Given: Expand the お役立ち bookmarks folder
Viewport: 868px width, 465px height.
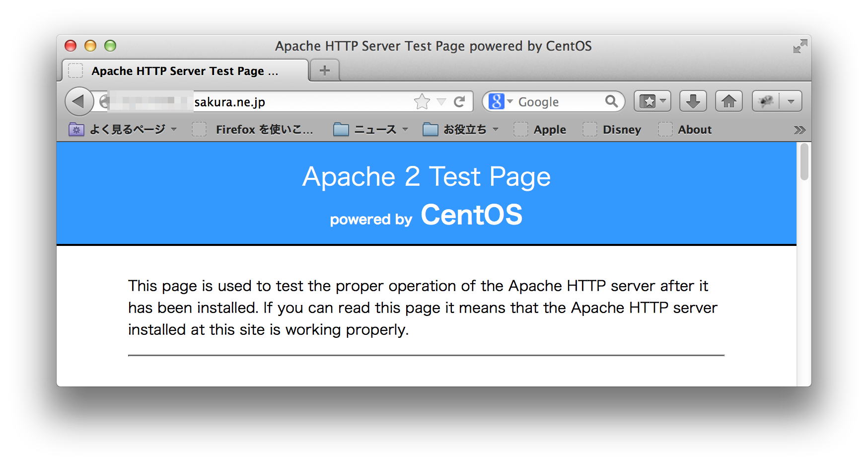Looking at the screenshot, I should [460, 130].
